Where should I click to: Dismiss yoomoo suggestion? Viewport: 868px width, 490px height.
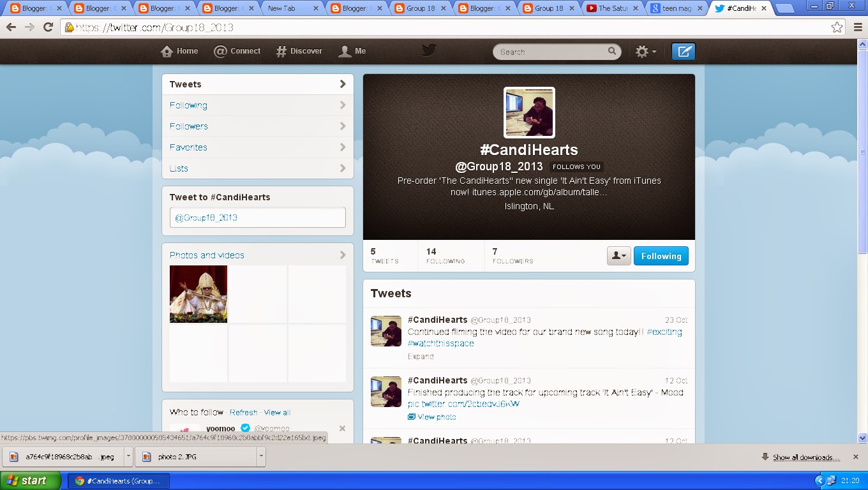pyautogui.click(x=342, y=429)
